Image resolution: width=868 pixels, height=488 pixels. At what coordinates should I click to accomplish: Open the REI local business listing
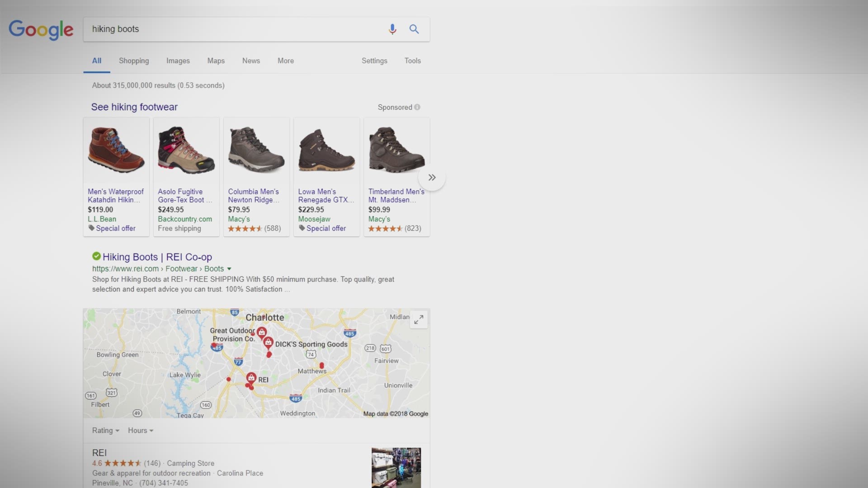click(x=99, y=453)
